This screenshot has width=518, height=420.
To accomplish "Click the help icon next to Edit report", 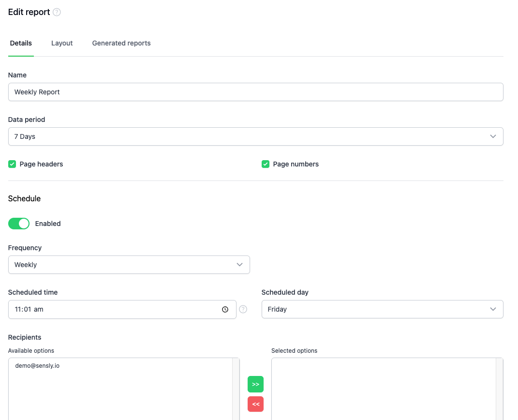I will pos(57,12).
